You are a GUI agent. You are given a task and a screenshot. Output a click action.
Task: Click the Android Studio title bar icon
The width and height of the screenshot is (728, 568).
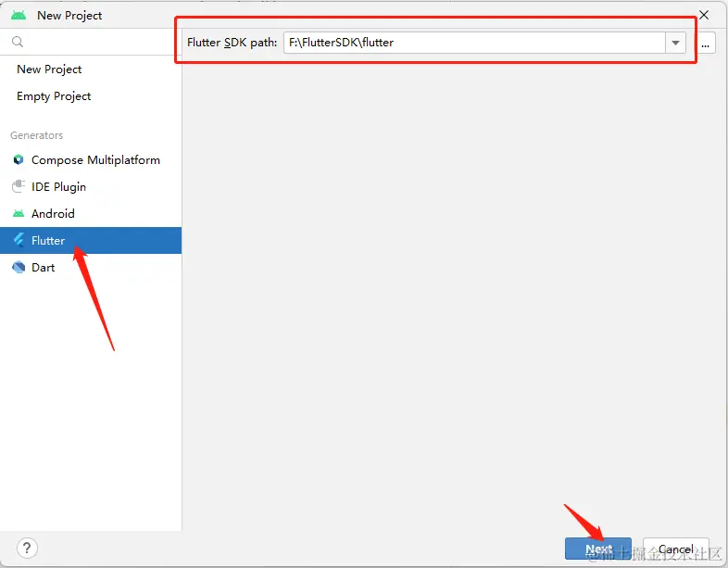point(19,15)
